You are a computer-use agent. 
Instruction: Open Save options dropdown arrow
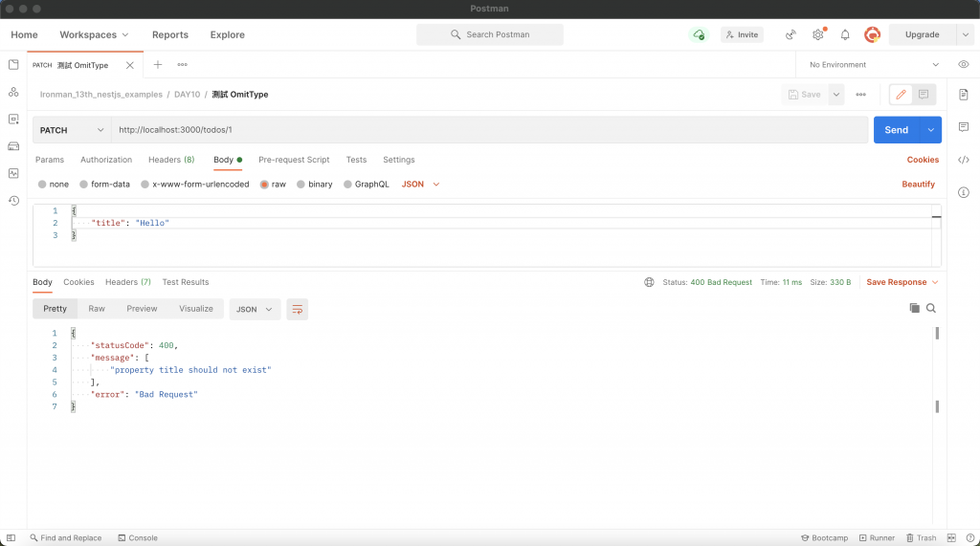click(835, 95)
